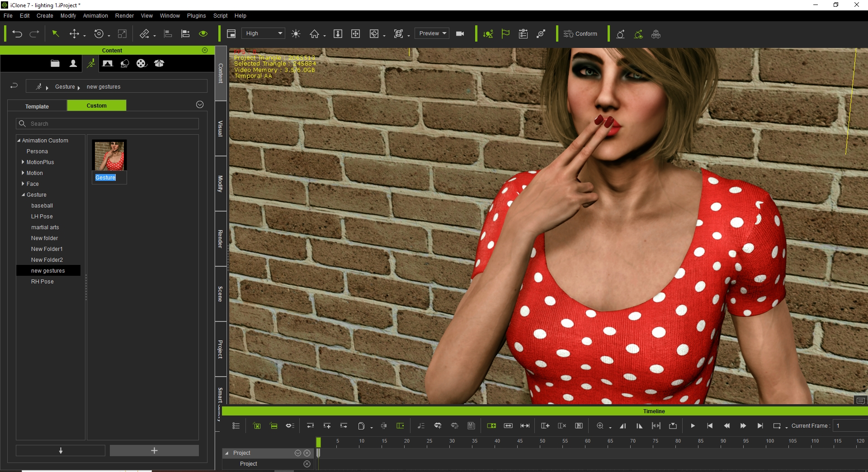The image size is (868, 472).
Task: Choose the Move object tool
Action: 74,34
